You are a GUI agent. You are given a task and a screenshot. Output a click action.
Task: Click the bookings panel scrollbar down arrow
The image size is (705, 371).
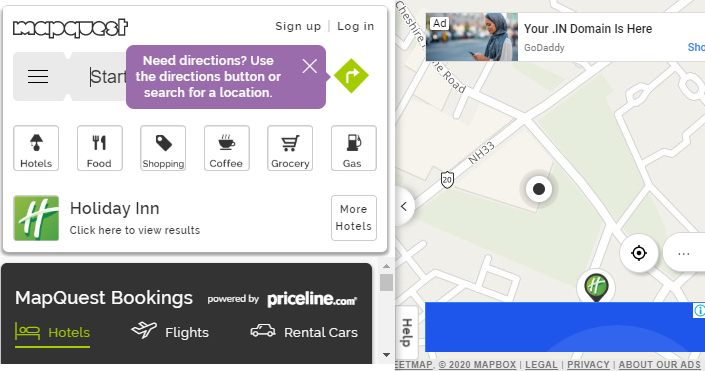(386, 355)
